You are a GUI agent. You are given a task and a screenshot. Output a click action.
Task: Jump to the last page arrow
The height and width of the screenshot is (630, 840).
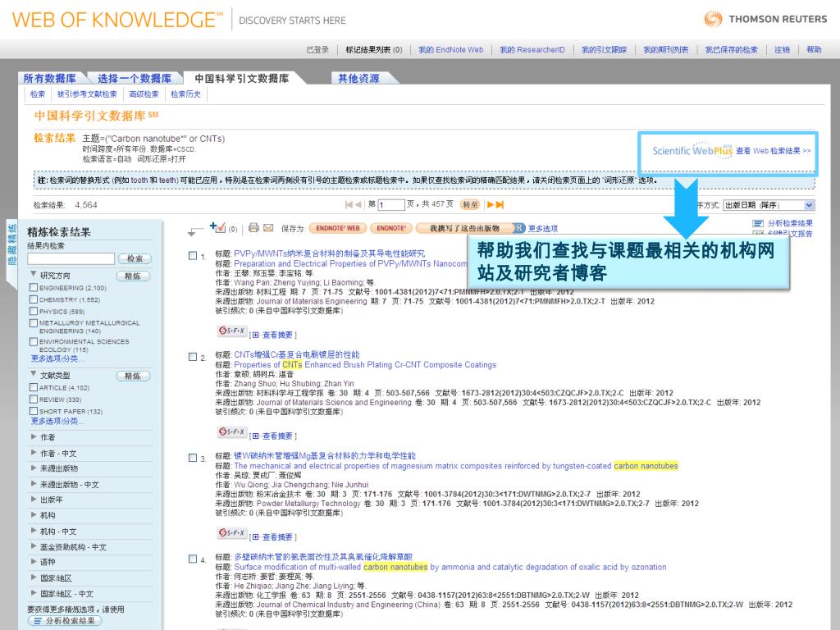coord(500,204)
